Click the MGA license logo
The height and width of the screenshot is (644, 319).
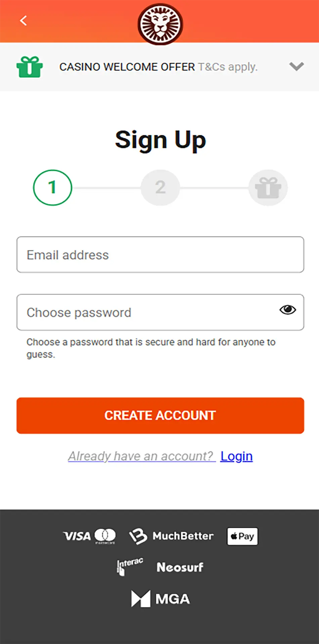coord(161,599)
